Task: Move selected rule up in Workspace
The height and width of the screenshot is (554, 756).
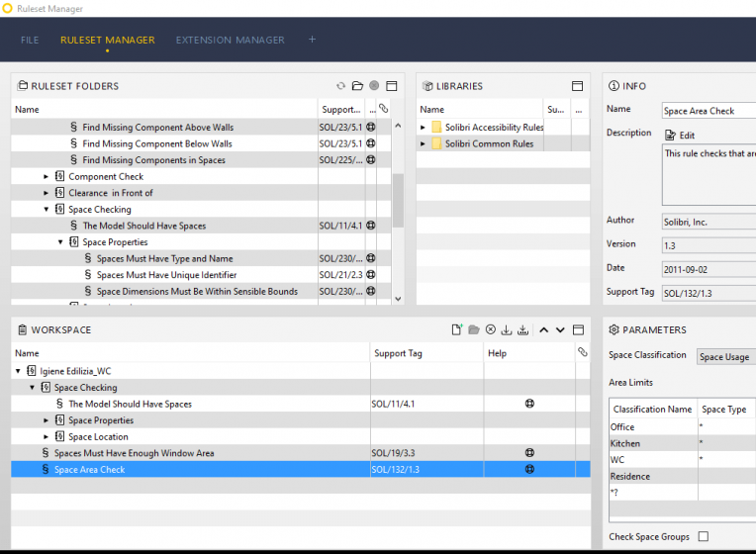Action: tap(544, 329)
